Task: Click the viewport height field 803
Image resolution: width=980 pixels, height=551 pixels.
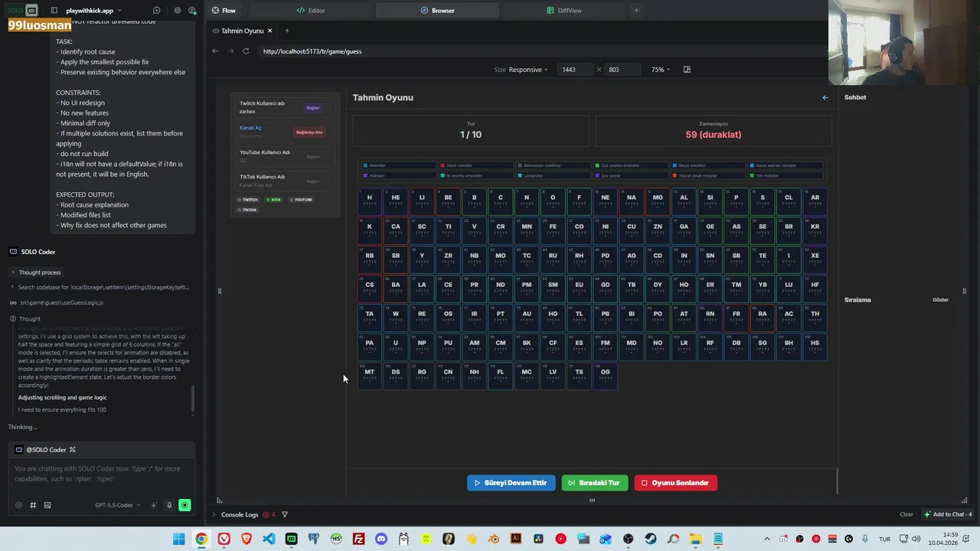Action: 622,70
